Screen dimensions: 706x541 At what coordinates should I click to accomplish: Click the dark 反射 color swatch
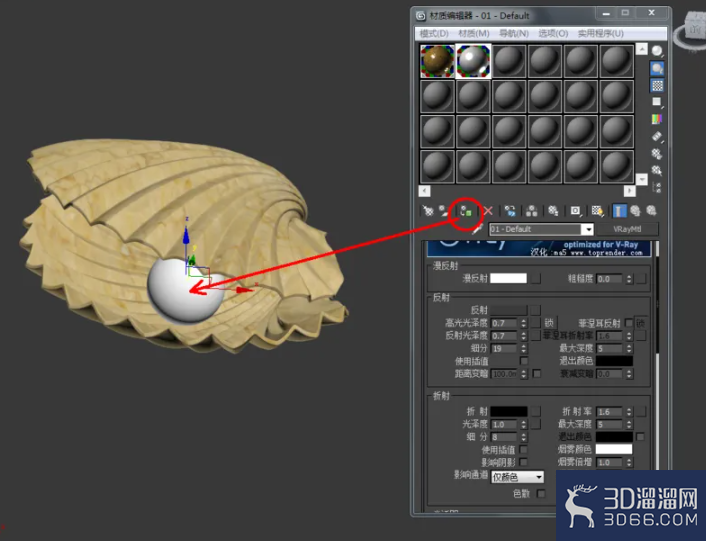(508, 310)
